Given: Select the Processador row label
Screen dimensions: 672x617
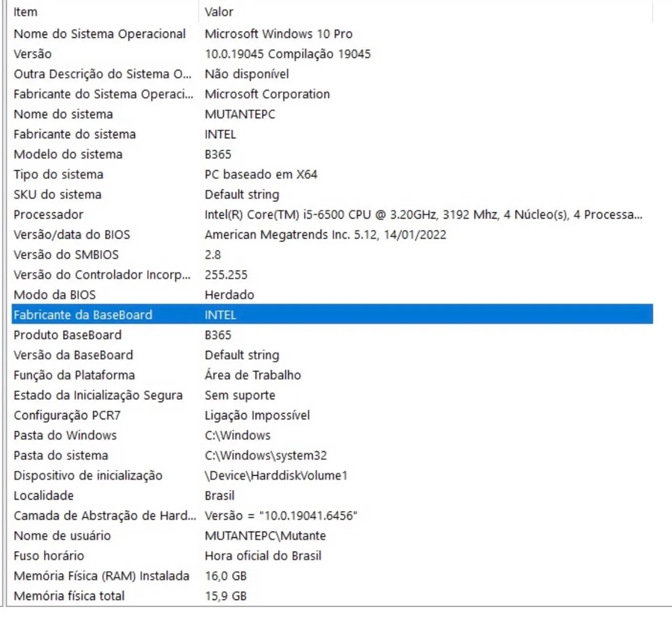Looking at the screenshot, I should click(48, 215).
